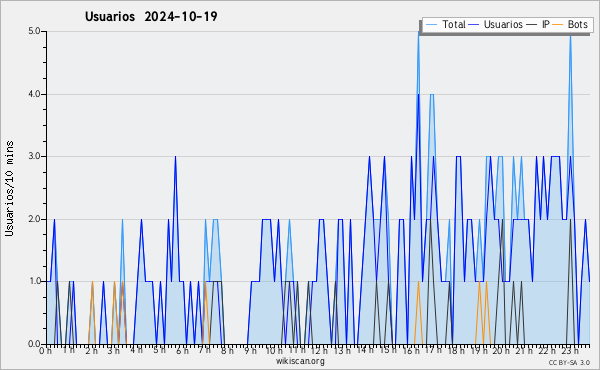Click the '10 h' x-axis label

coord(274,351)
